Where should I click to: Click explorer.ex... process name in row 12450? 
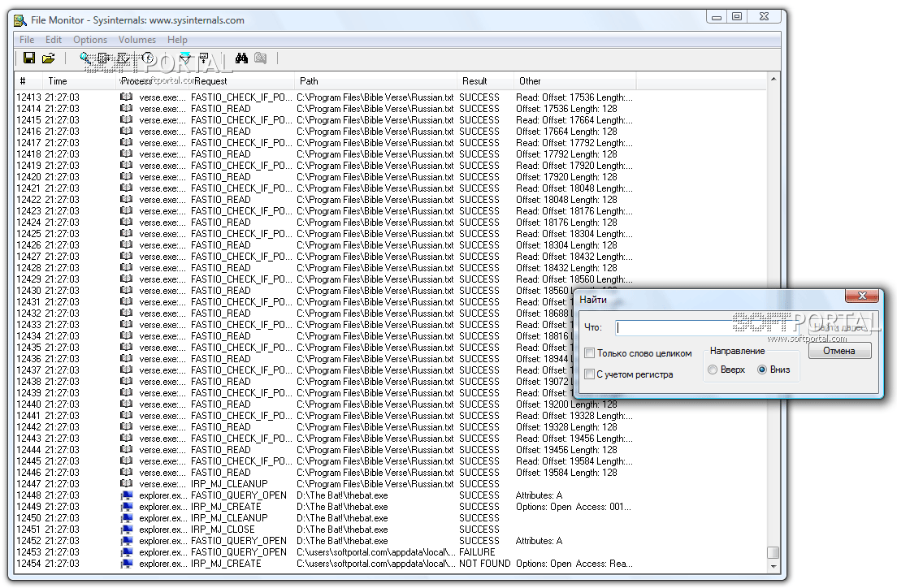pos(163,518)
